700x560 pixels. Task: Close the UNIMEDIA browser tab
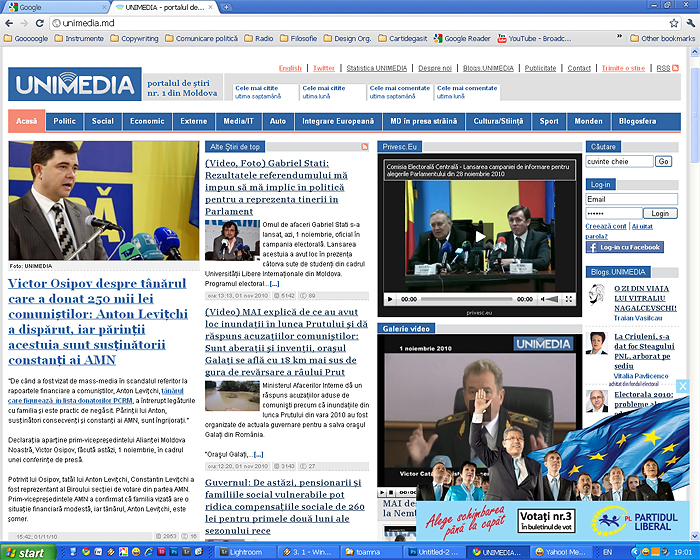[210, 7]
